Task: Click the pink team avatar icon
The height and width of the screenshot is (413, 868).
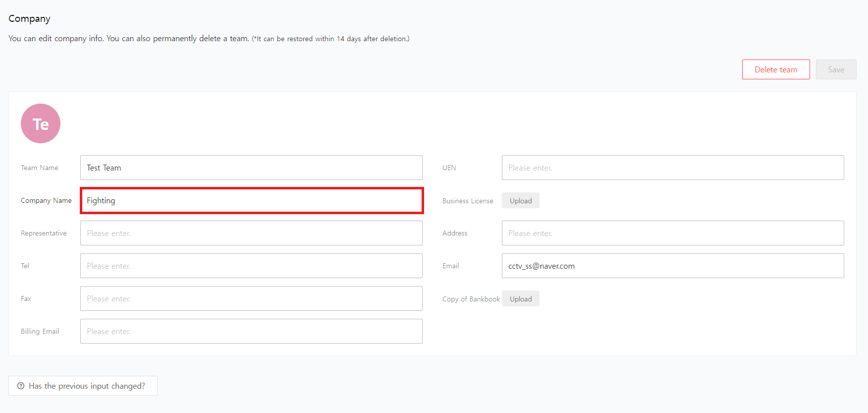Action: click(41, 123)
